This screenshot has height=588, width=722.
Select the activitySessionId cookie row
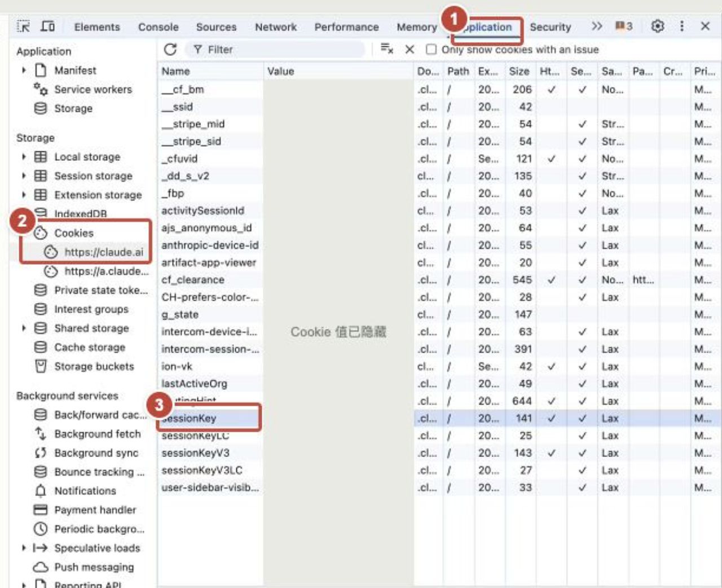click(438, 210)
